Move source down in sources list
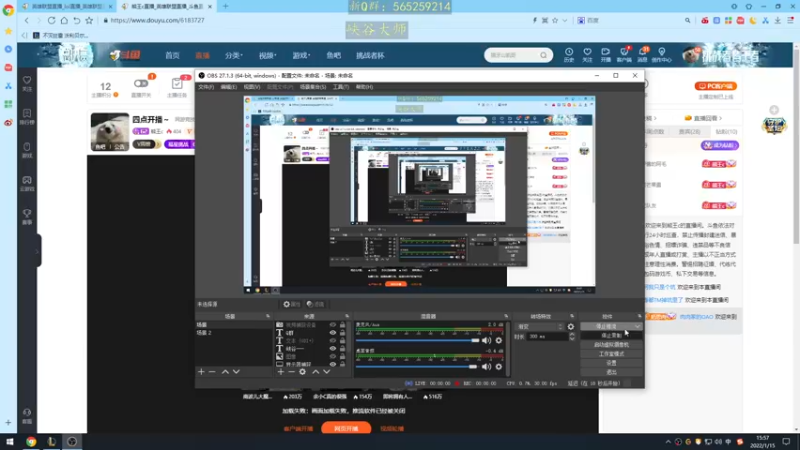Screen dimensions: 800x450 [x=327, y=371]
